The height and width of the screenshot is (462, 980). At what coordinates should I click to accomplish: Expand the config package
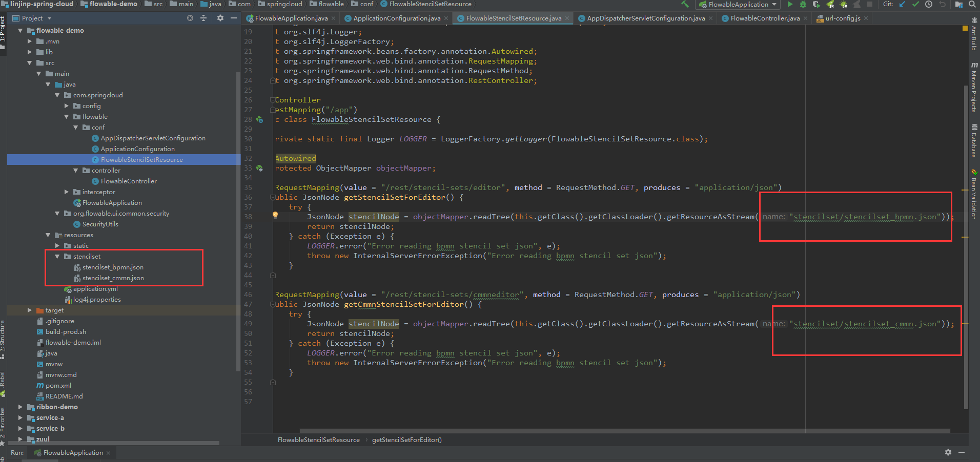point(66,106)
